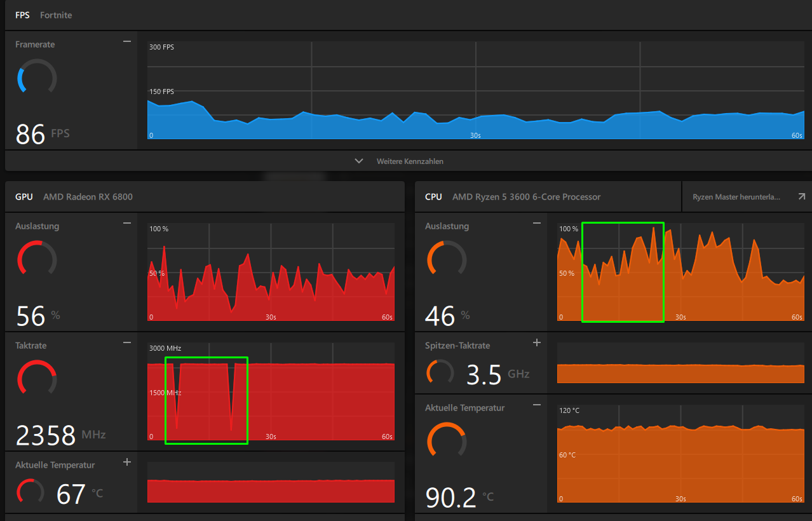Click the 56 % GPU usage value
Image resolution: width=812 pixels, height=521 pixels.
pos(37,316)
